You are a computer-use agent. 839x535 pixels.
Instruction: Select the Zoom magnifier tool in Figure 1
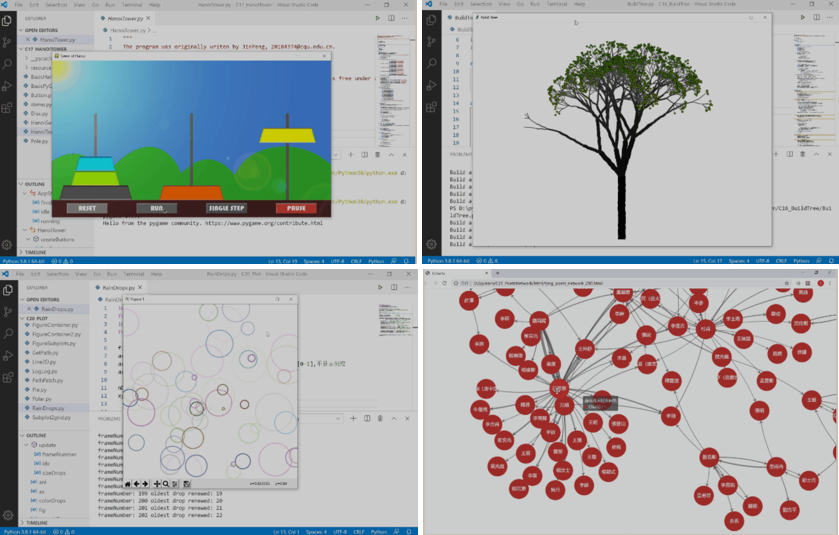[165, 484]
